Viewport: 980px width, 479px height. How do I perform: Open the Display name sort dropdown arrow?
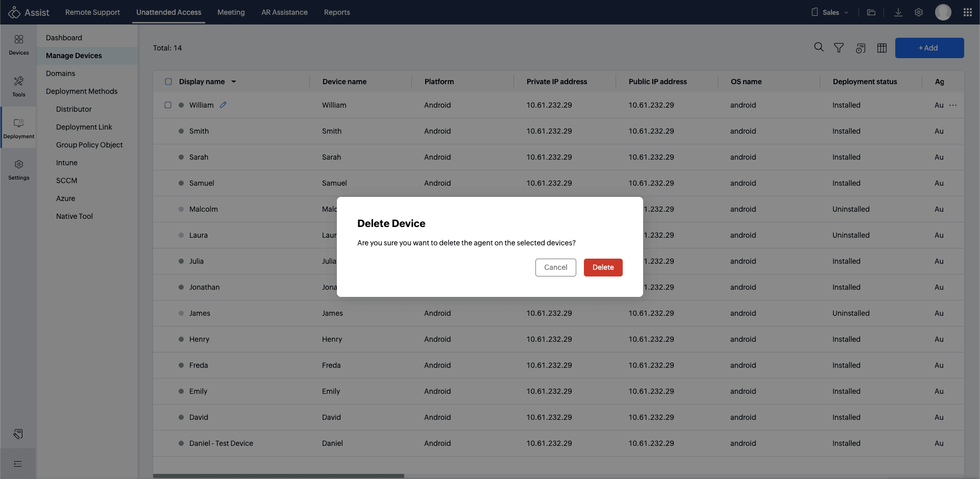click(x=234, y=82)
